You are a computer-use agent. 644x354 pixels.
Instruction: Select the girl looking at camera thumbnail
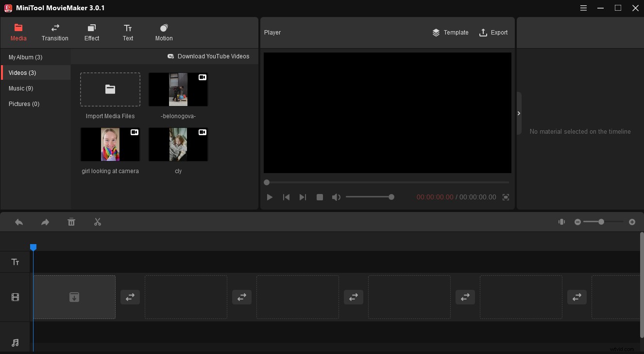click(110, 144)
